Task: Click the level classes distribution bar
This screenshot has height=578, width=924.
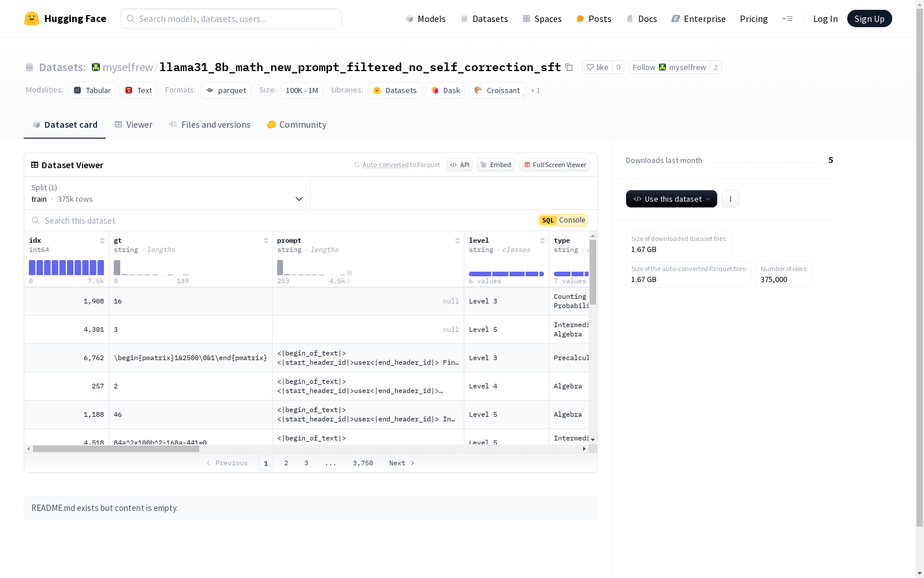Action: pos(506,274)
